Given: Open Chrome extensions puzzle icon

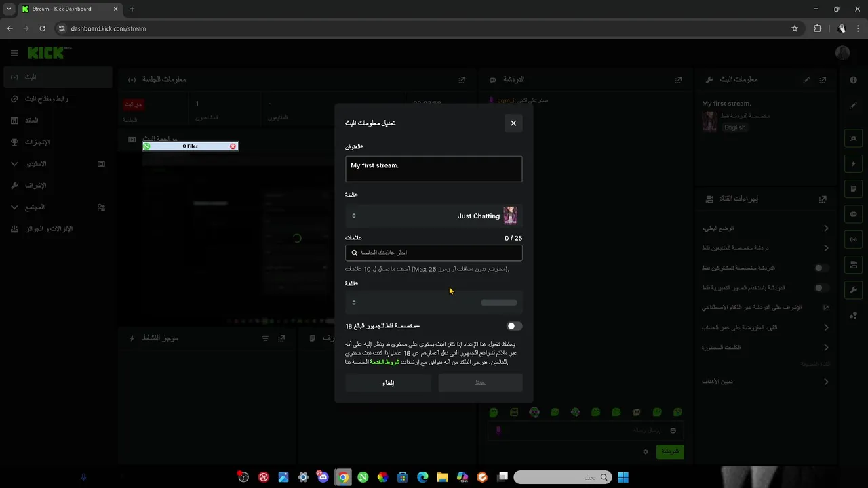Looking at the screenshot, I should [x=817, y=28].
